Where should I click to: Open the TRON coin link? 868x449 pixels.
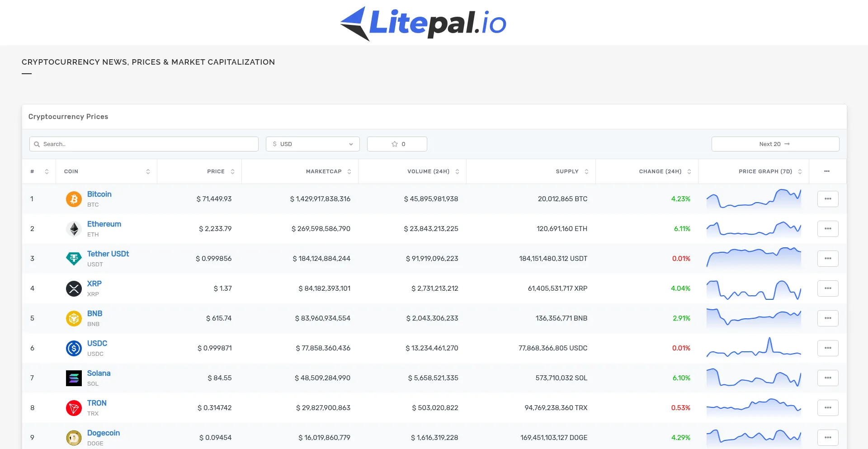point(97,403)
